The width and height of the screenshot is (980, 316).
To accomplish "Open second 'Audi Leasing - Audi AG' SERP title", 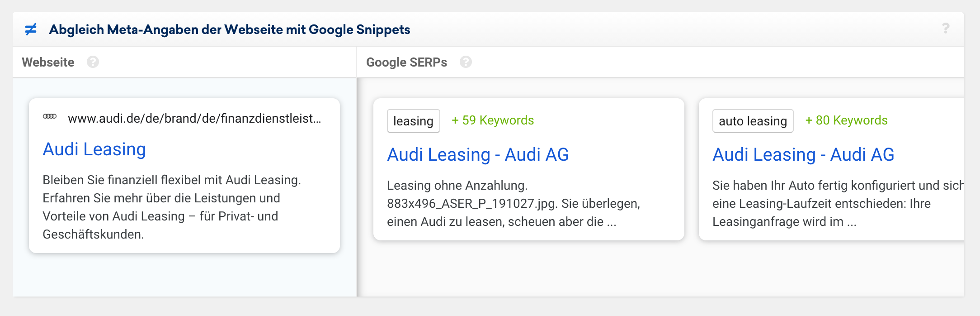I will (x=803, y=155).
